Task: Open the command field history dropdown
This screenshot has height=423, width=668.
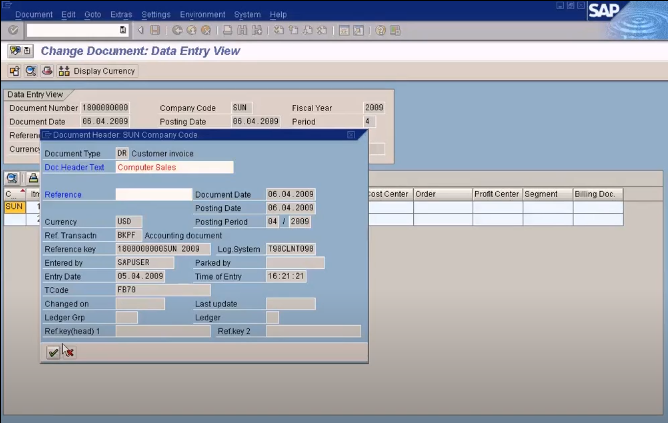Action: coord(123,30)
